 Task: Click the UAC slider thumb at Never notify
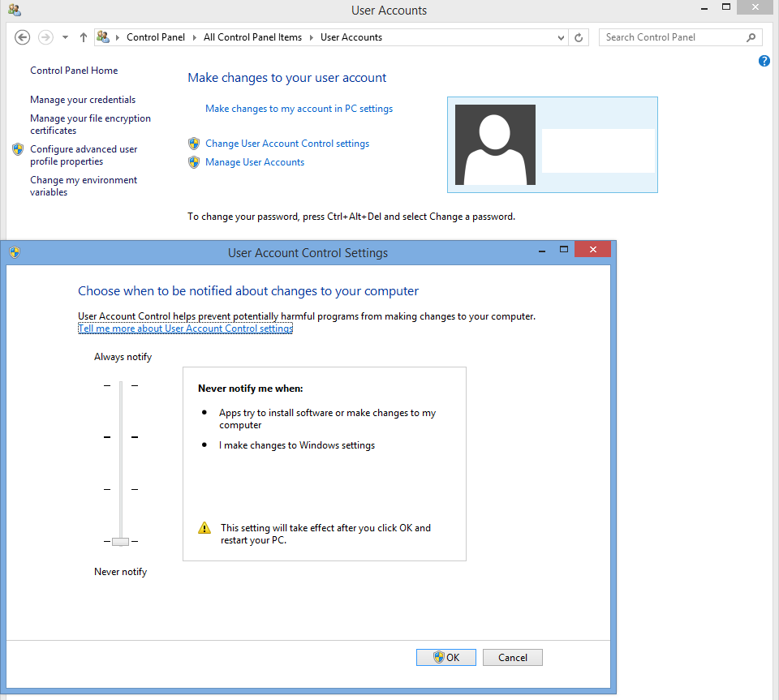click(x=120, y=542)
